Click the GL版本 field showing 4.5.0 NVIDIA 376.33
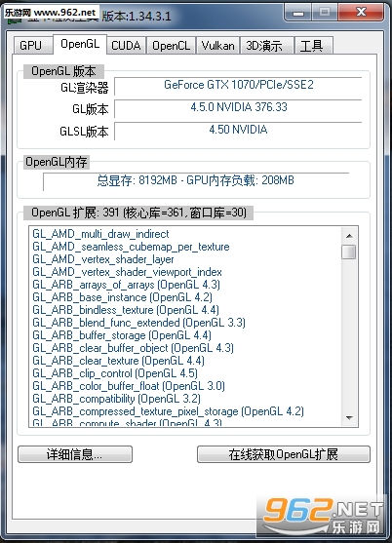392x543 pixels. pos(238,108)
